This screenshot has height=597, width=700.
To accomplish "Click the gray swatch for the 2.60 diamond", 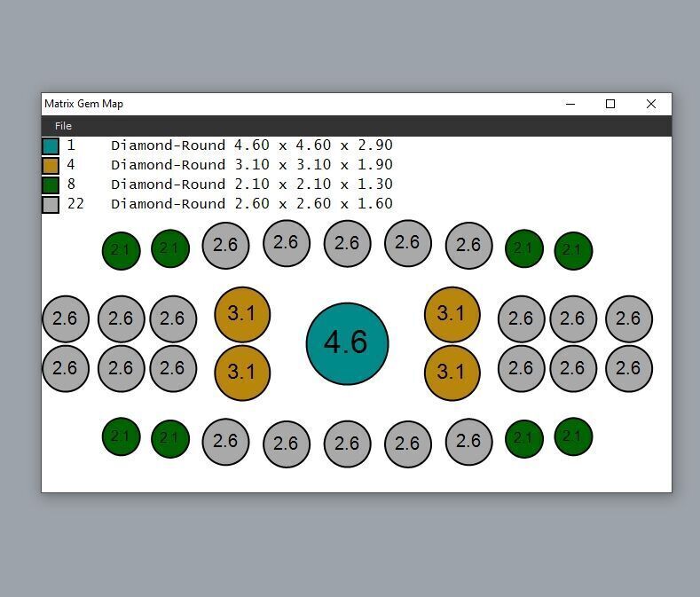I will click(51, 205).
